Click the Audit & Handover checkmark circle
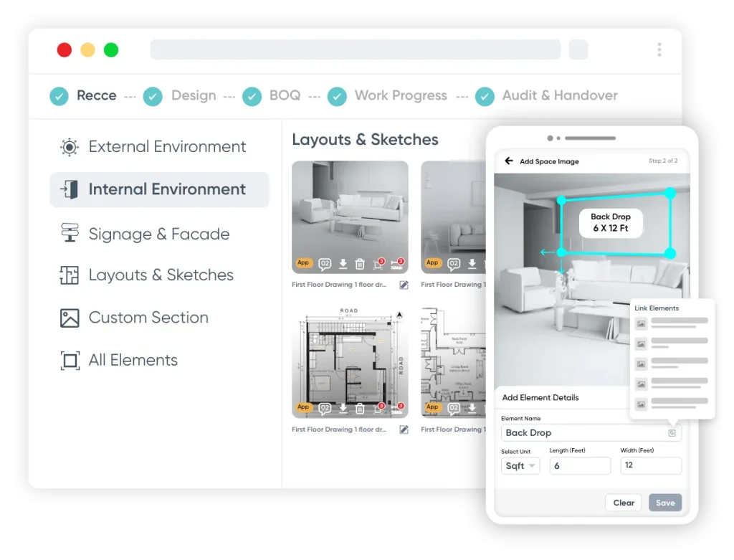 coord(485,96)
